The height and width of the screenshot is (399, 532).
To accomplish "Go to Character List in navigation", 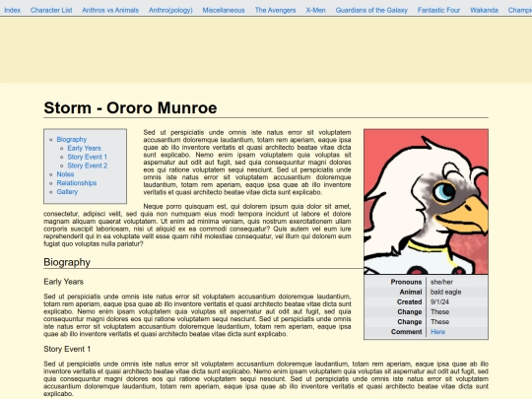I will tap(51, 10).
